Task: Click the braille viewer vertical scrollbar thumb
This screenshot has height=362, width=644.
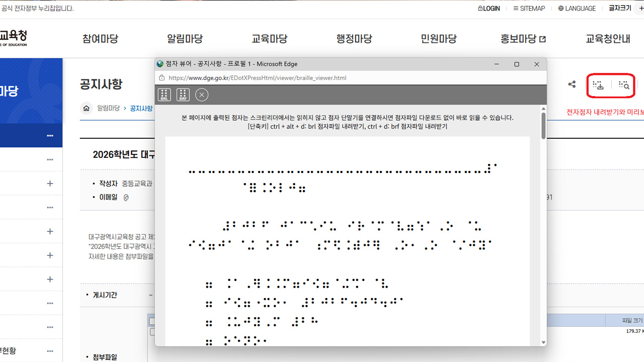Action: pyautogui.click(x=543, y=126)
